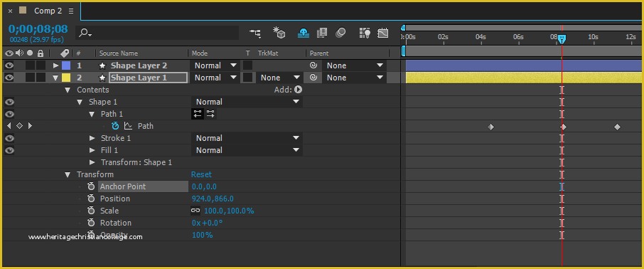Click the Source Name column header
This screenshot has height=269, width=644.
coord(118,53)
